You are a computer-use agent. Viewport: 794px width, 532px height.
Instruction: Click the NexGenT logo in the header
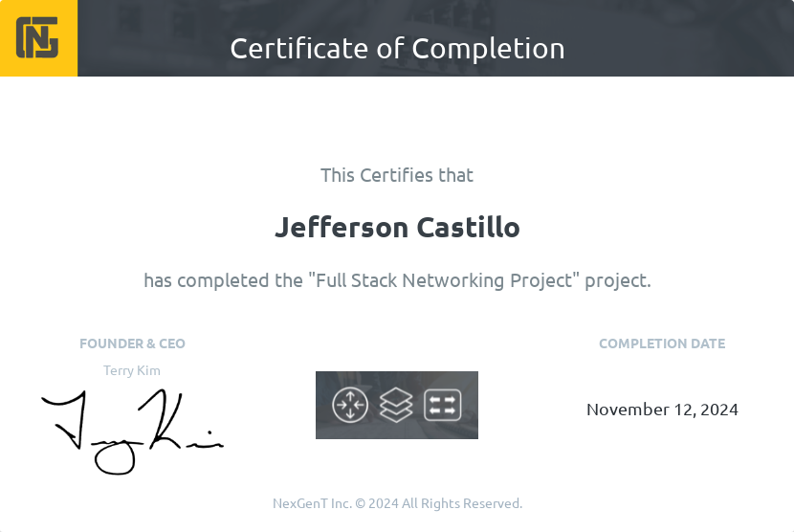point(38,38)
